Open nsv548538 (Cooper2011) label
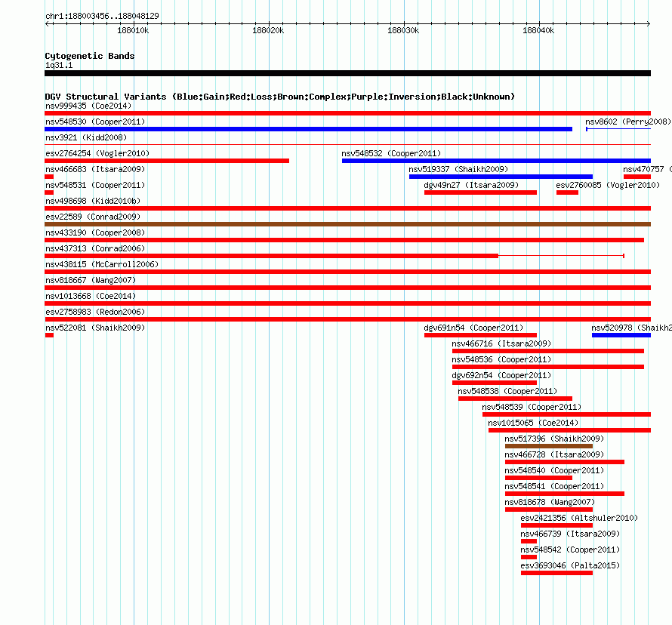The width and height of the screenshot is (672, 625). (507, 391)
